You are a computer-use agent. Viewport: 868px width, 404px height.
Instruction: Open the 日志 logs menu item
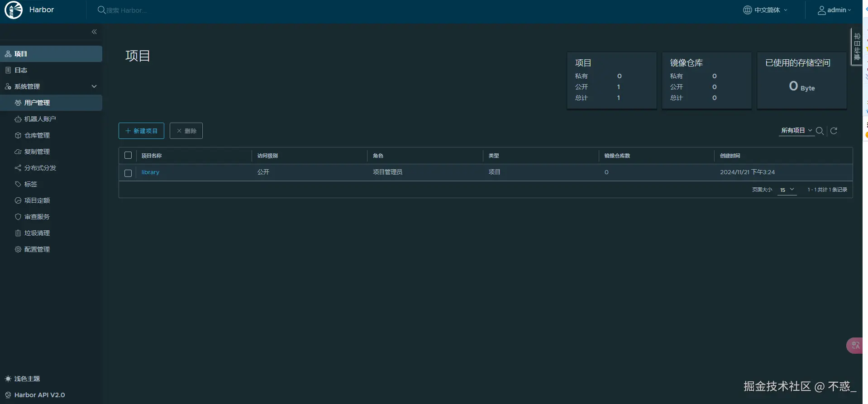[51, 70]
